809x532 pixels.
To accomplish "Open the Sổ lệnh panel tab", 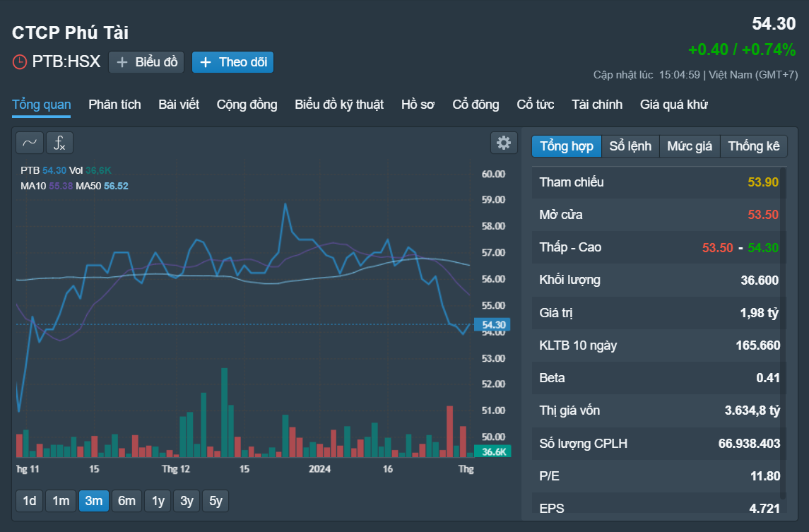I will 630,146.
